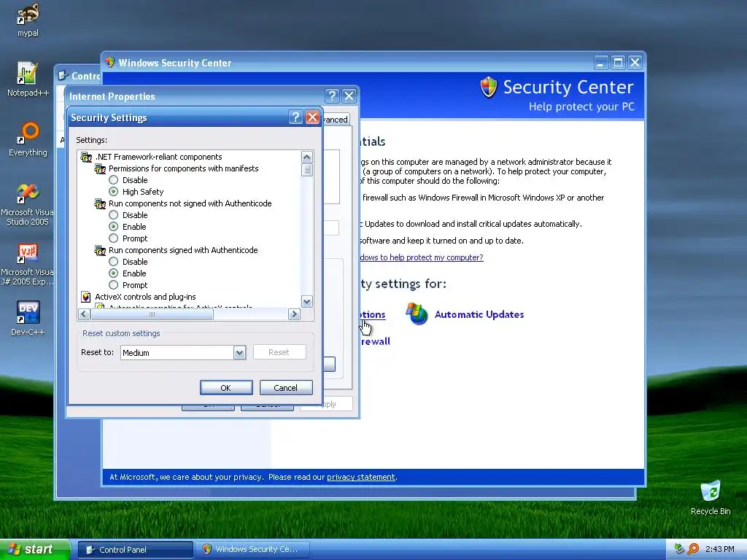Click the vertical scrollbar thumb in Settings list

307,170
